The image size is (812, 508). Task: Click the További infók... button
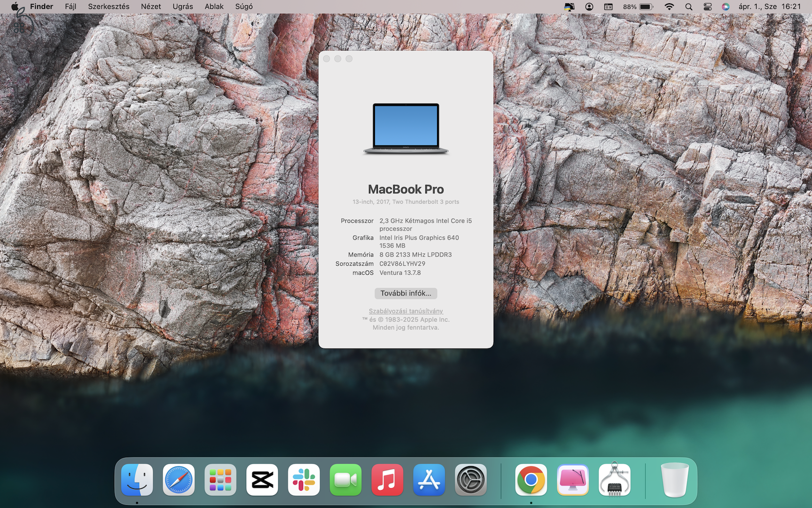tap(406, 293)
